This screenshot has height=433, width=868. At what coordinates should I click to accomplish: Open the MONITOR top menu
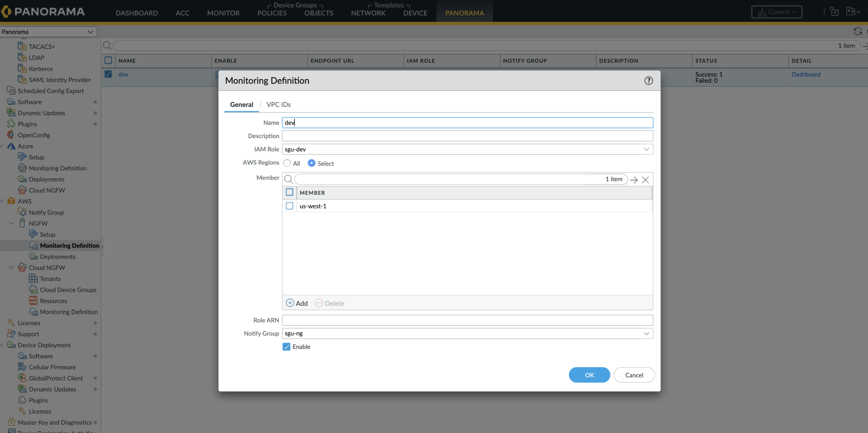point(223,13)
